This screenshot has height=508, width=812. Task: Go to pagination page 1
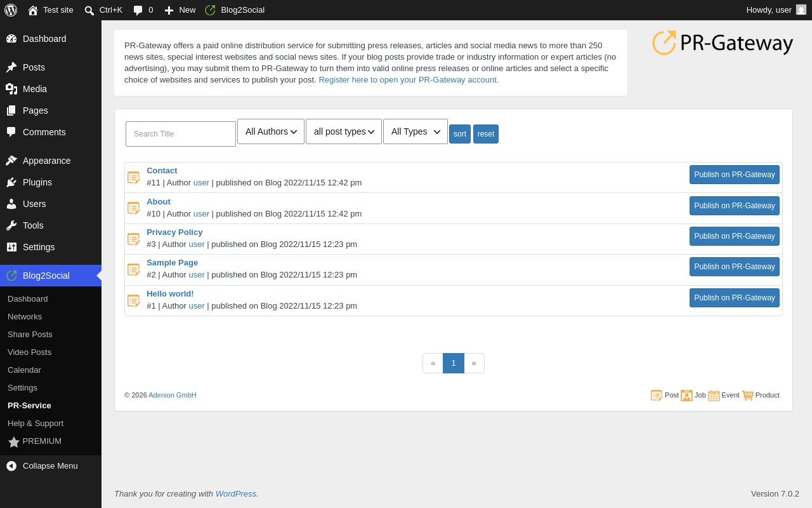tap(454, 363)
